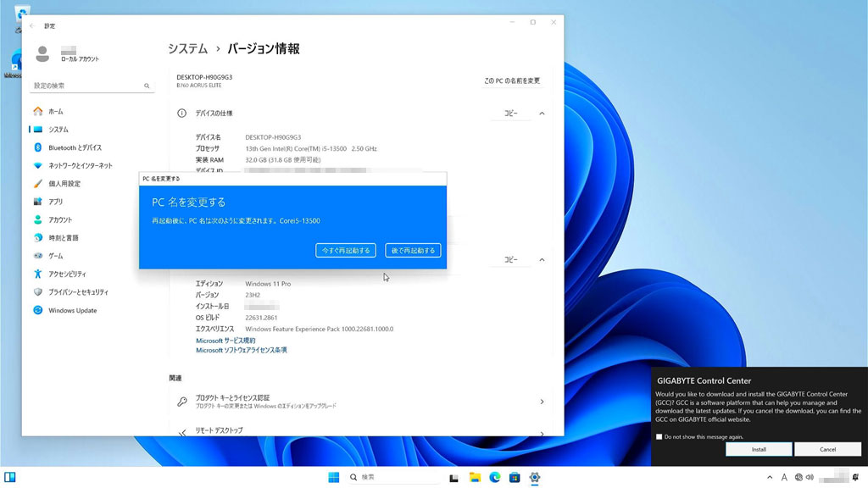Select ホーム in settings navigation
The image size is (868, 488).
click(55, 111)
